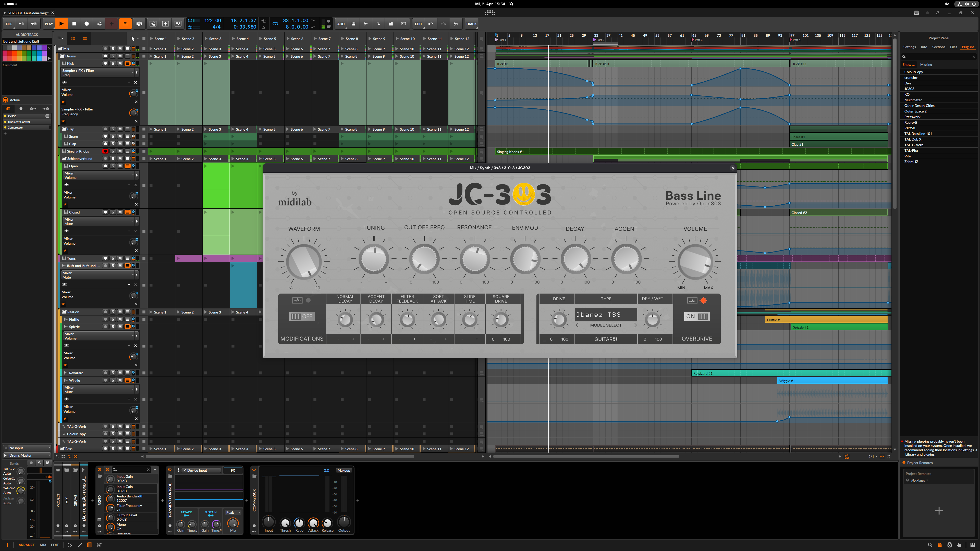Click the undo arrow in the toolbar
Image resolution: width=980 pixels, height=551 pixels.
click(431, 23)
